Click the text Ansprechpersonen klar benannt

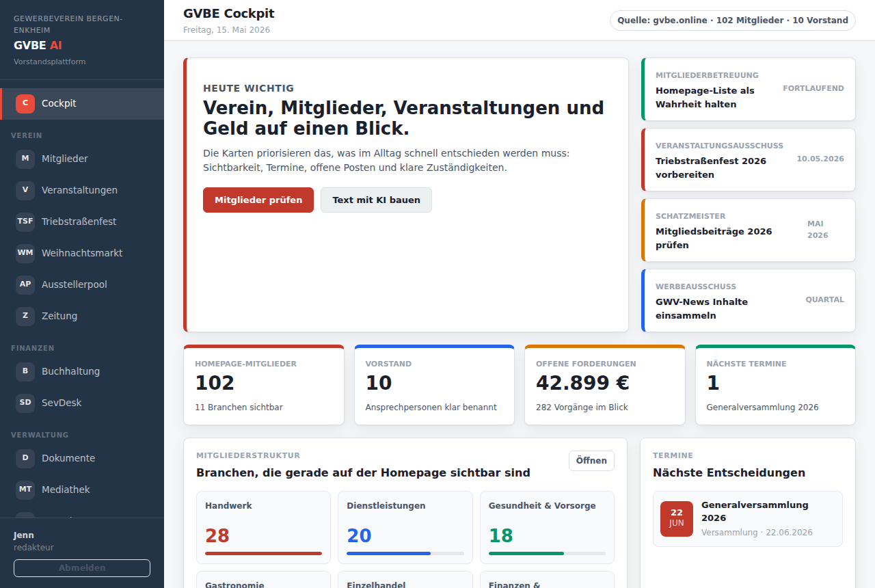click(x=431, y=407)
